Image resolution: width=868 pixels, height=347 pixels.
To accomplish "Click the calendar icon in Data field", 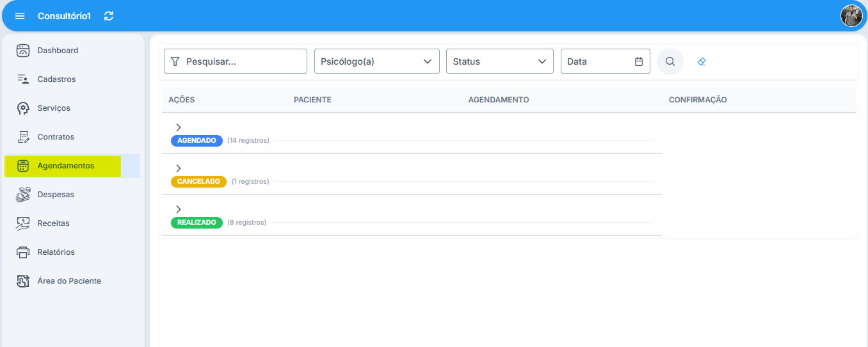I will pos(638,61).
